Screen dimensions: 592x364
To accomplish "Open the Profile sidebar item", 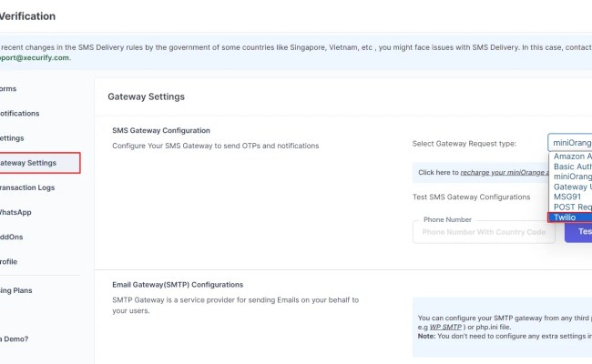I will tap(9, 261).
